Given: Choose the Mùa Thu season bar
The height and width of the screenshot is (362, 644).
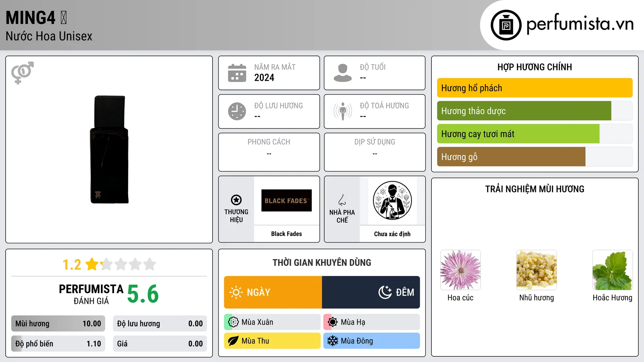Looking at the screenshot, I should [x=272, y=341].
